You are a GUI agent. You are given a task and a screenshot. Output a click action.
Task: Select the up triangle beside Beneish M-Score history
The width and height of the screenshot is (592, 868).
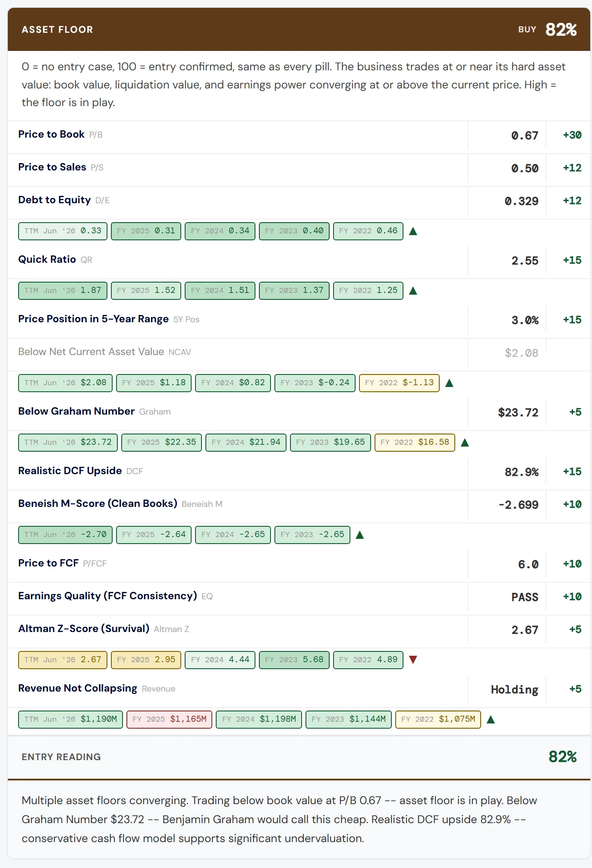click(360, 535)
